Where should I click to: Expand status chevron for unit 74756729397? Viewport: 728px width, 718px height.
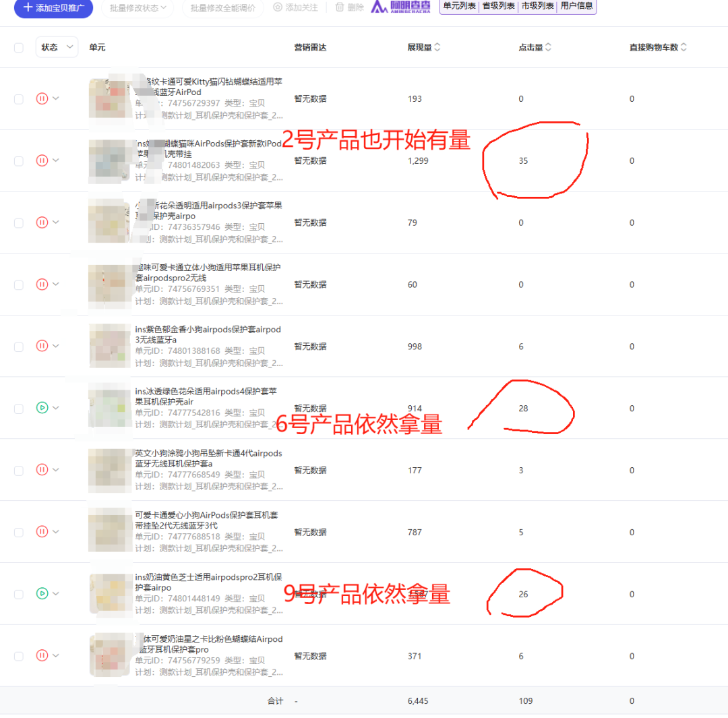point(56,98)
